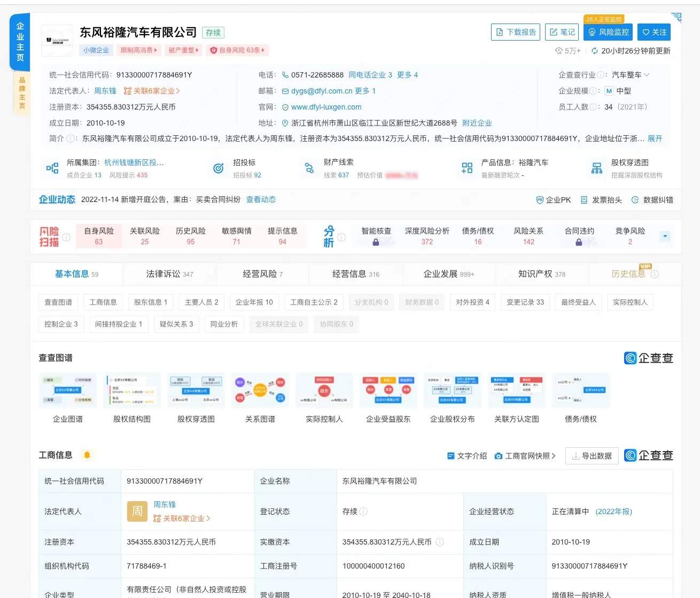Open 发票抬头 invoice header

(601, 200)
